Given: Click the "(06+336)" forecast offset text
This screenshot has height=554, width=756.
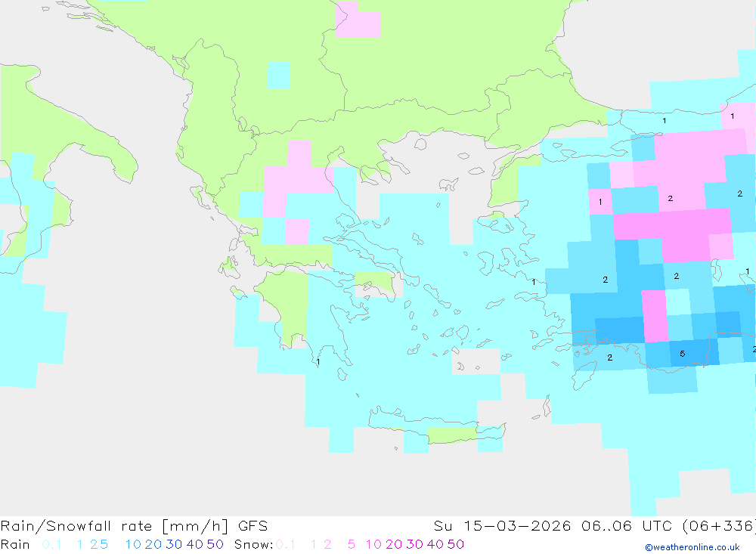Looking at the screenshot, I should 720,526.
